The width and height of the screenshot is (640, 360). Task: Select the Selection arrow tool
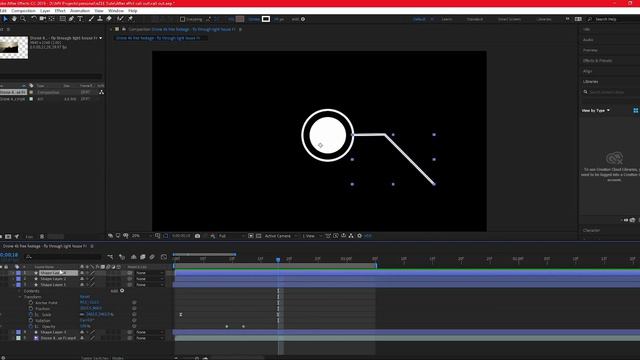[x=5, y=19]
